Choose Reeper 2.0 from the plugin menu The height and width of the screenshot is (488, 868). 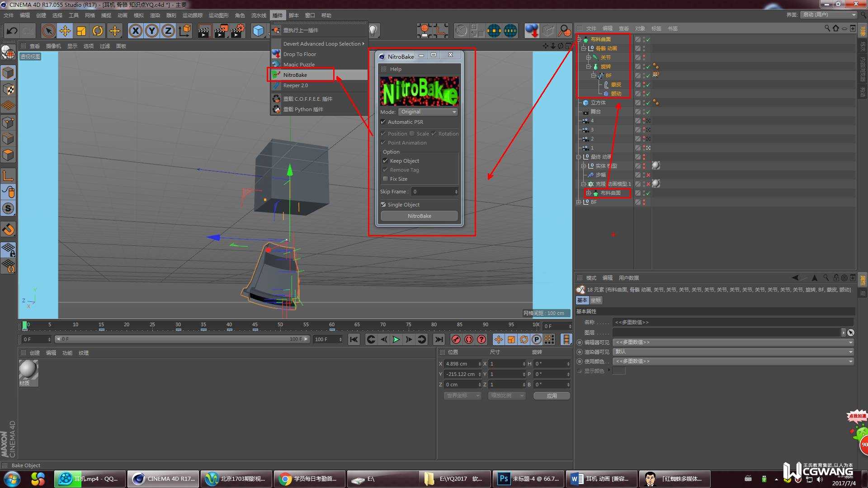pos(295,85)
